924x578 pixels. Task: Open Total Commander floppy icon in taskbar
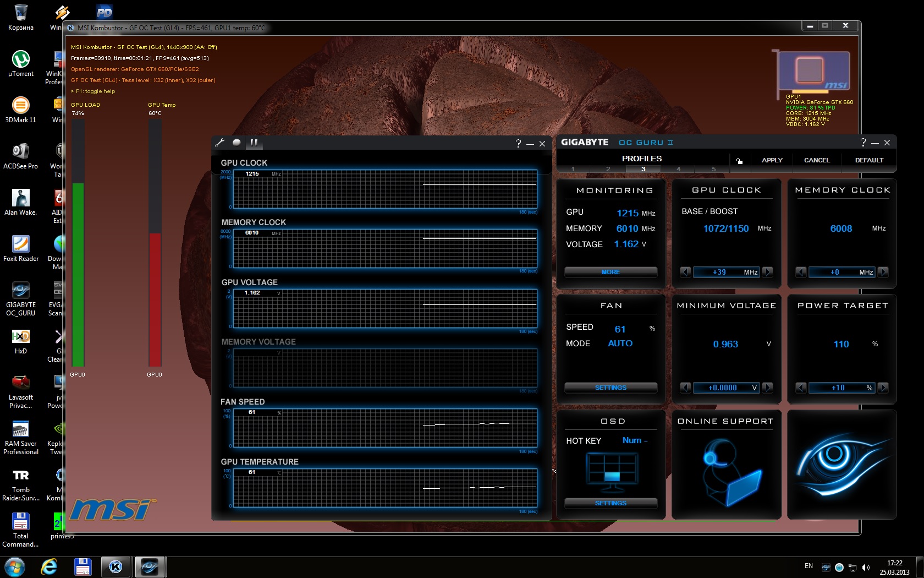pyautogui.click(x=82, y=566)
